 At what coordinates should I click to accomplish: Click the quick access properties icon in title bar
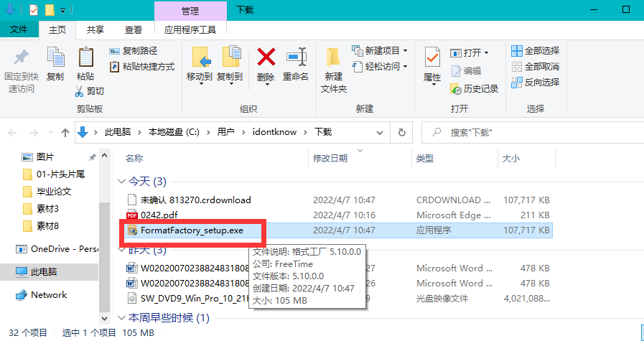click(34, 10)
